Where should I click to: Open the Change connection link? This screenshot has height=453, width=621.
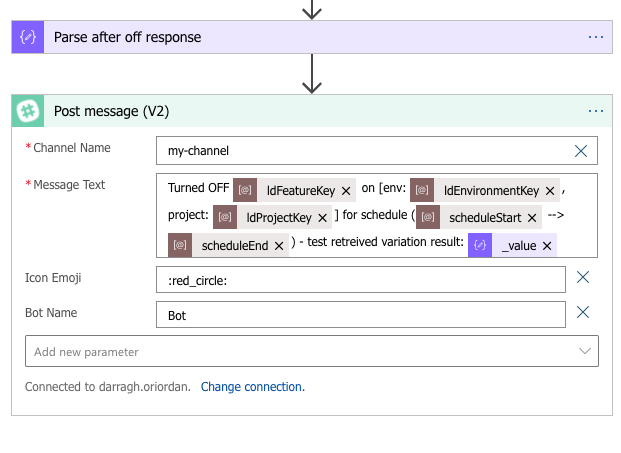(x=253, y=387)
